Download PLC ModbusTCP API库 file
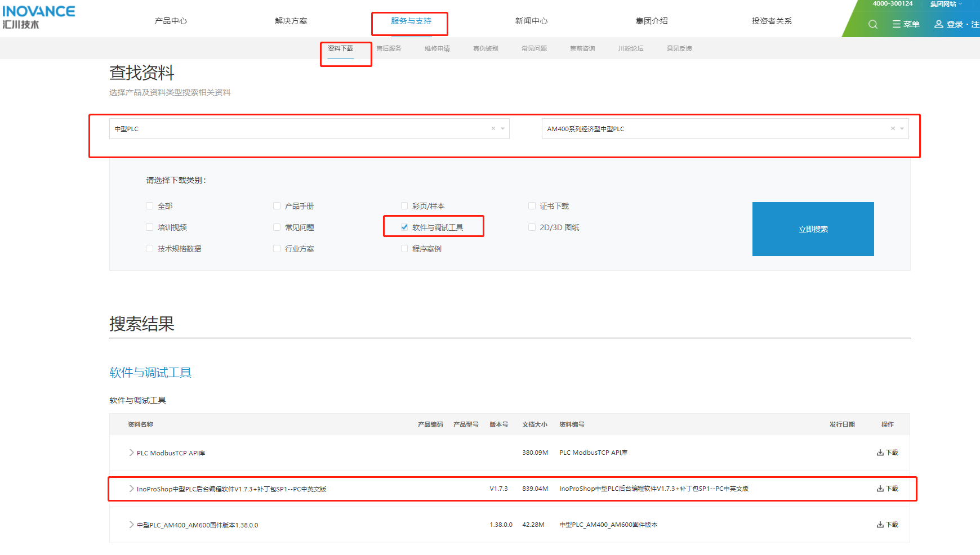The width and height of the screenshot is (980, 555). pyautogui.click(x=888, y=453)
